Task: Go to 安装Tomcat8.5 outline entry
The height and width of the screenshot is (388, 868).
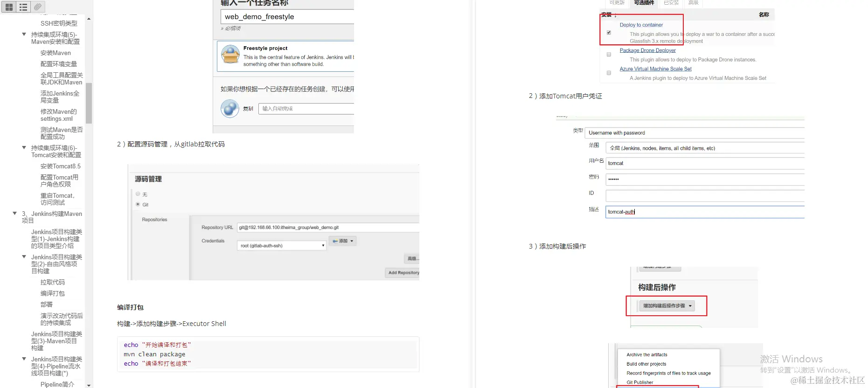Action: point(60,166)
